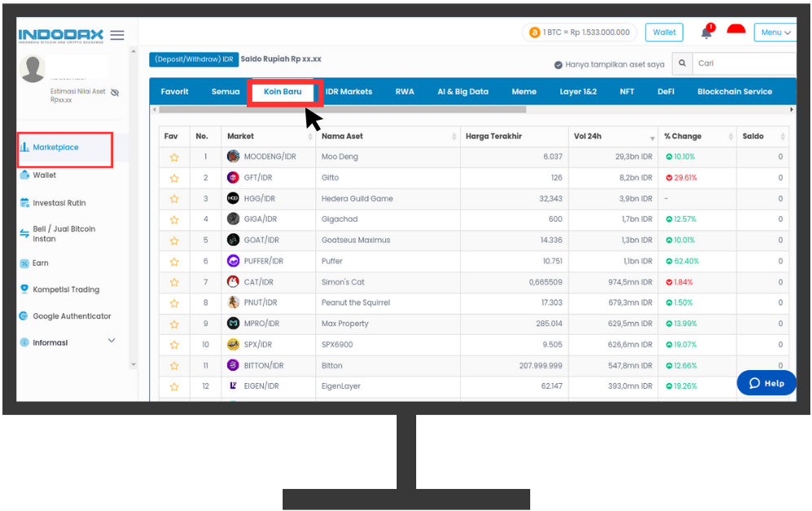Select the Koin Baru tab
This screenshot has width=812, height=511.
click(283, 92)
